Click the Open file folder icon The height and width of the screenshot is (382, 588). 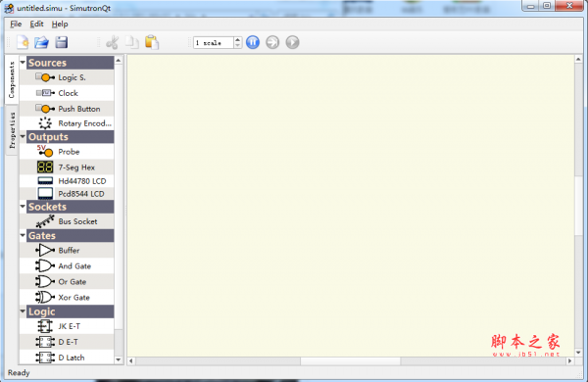point(41,42)
